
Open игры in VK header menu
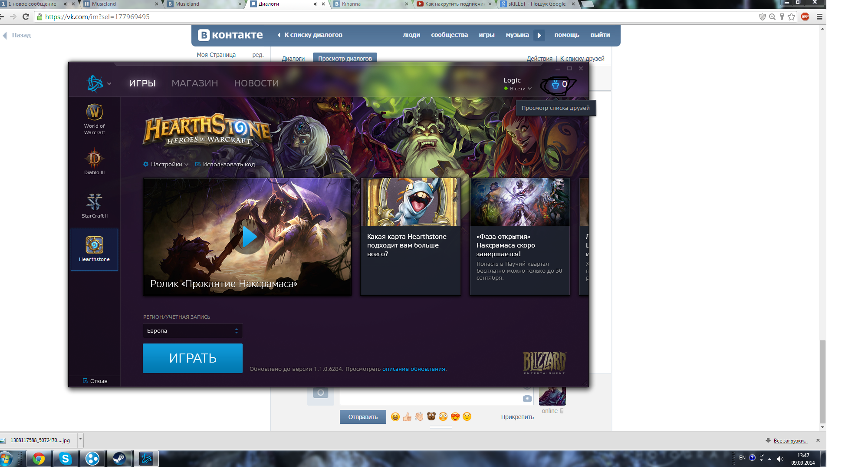click(x=487, y=35)
